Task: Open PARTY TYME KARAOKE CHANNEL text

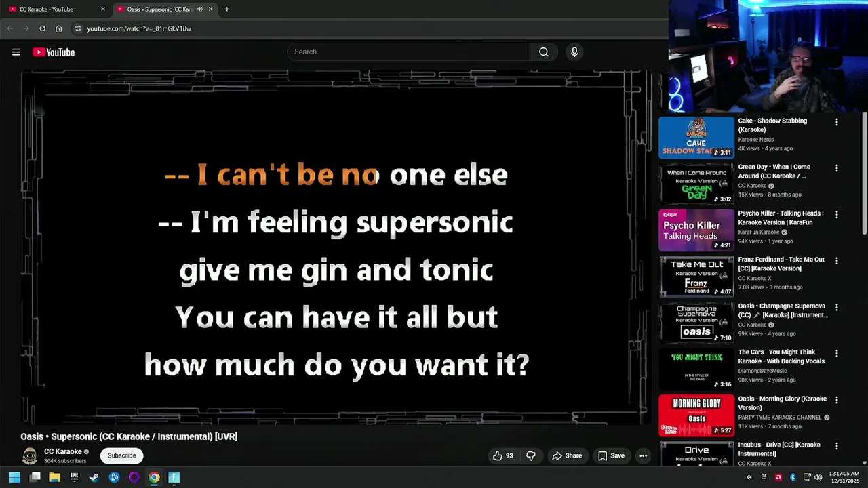Action: [780, 418]
